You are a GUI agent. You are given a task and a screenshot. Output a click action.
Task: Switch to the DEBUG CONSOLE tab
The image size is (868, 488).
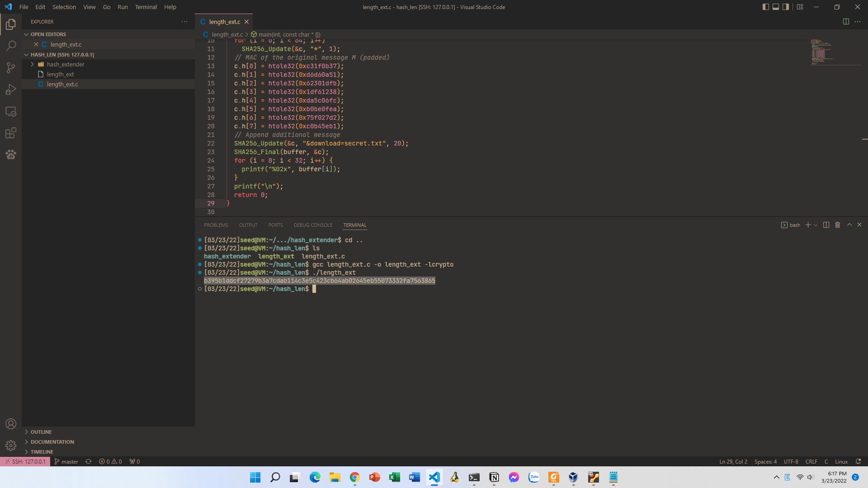pyautogui.click(x=313, y=225)
